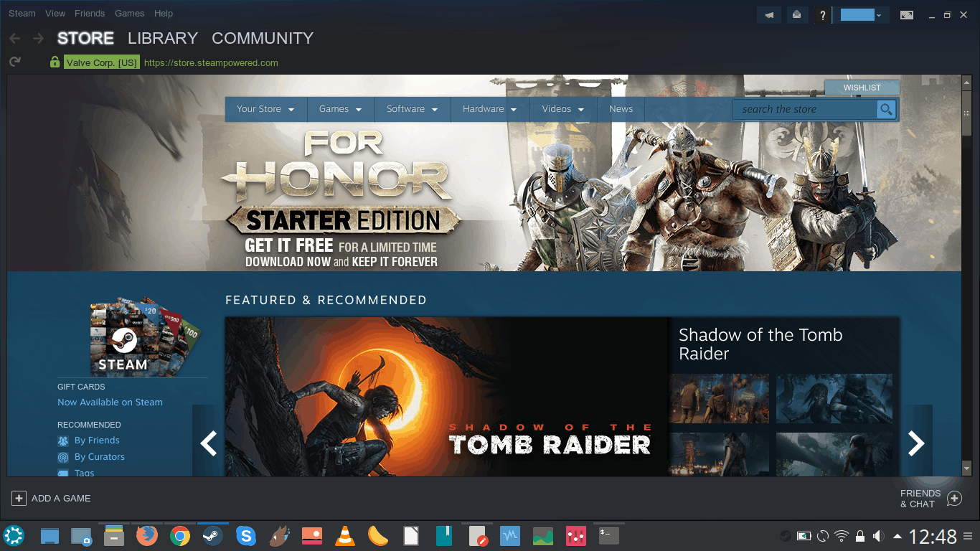This screenshot has width=980, height=551.
Task: Open Now Available on Steam link
Action: 110,402
